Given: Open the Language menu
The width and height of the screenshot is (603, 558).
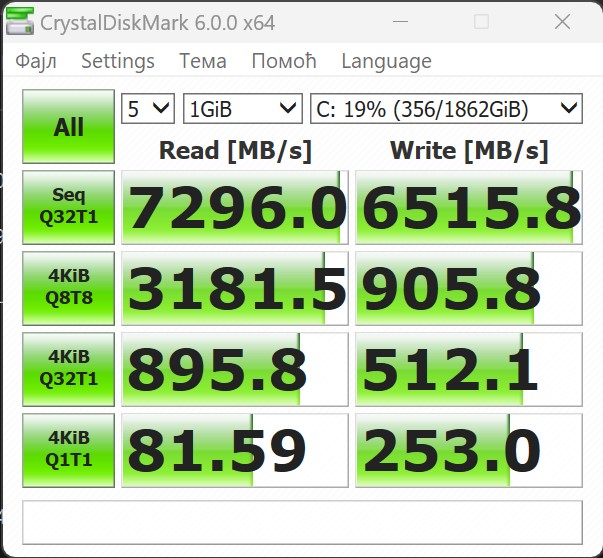Looking at the screenshot, I should pyautogui.click(x=386, y=62).
